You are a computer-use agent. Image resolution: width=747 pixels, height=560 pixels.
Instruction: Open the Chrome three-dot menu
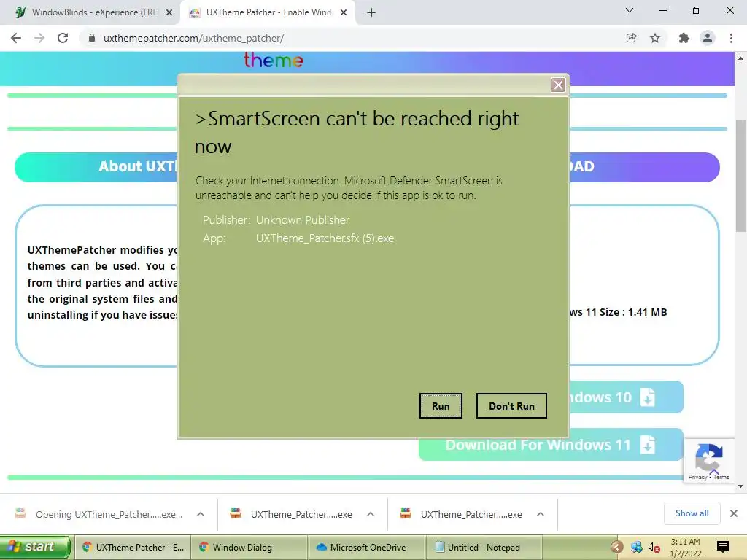coord(731,38)
